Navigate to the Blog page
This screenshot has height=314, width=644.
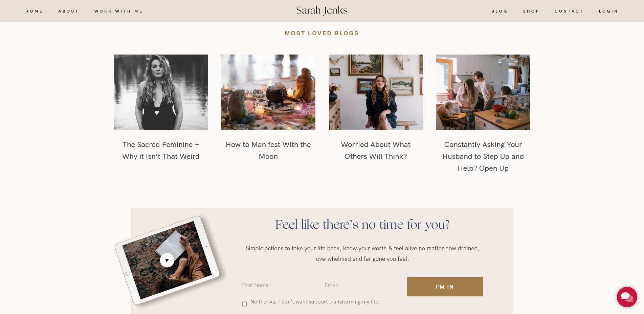coord(499,11)
